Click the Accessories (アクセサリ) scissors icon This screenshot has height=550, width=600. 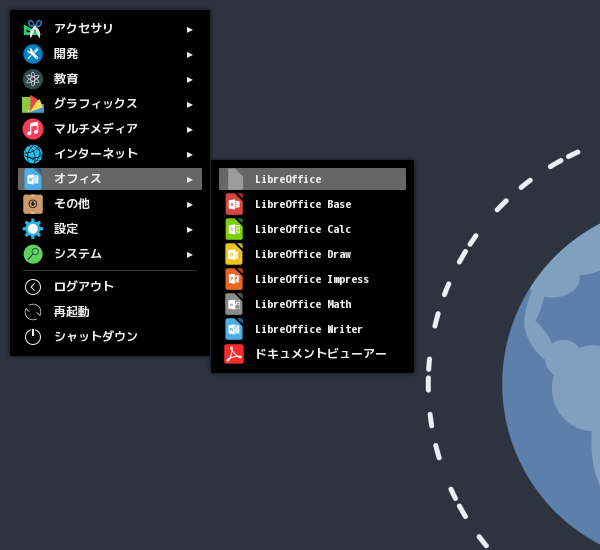pos(33,29)
